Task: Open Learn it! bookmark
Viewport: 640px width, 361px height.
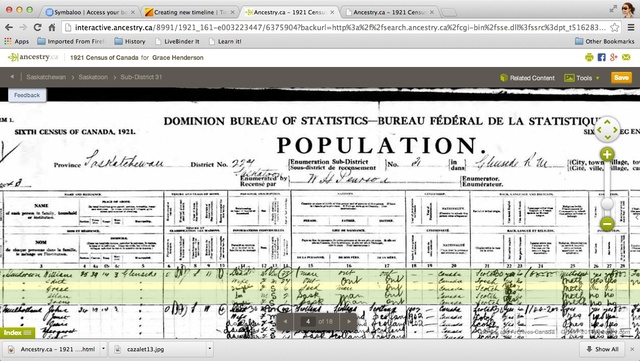Action: coord(225,41)
